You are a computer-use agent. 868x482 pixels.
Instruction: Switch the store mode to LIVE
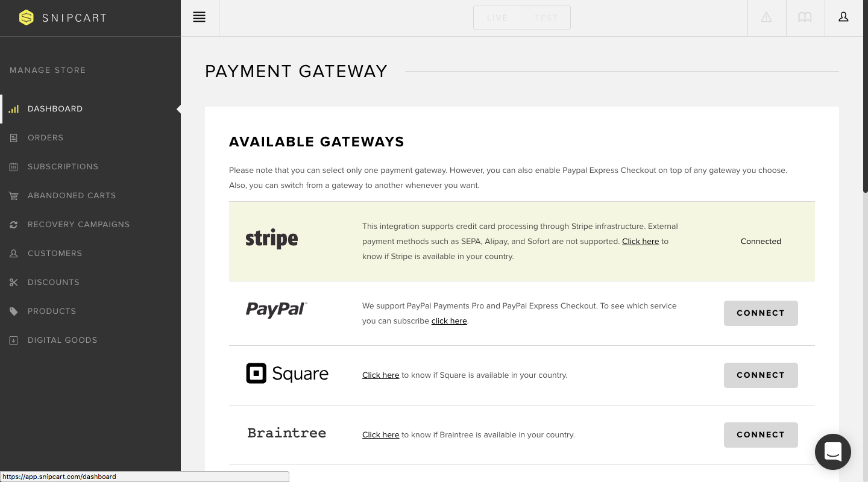[497, 18]
